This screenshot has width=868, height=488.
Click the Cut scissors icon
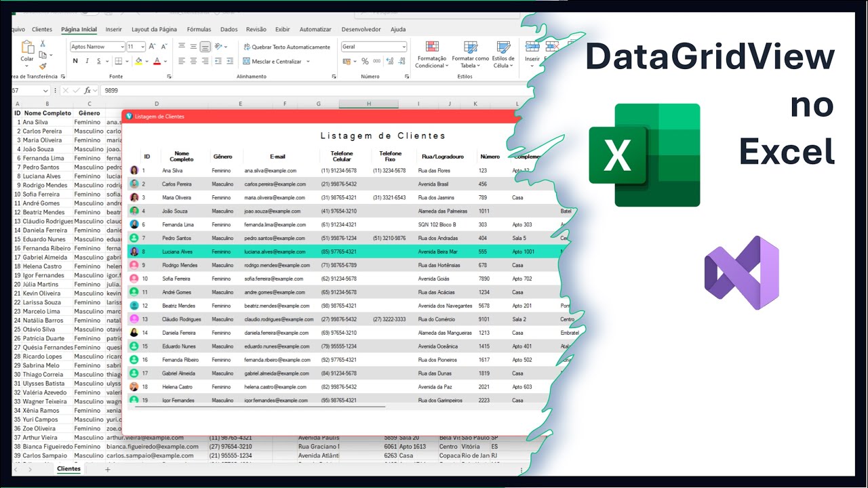(x=43, y=43)
